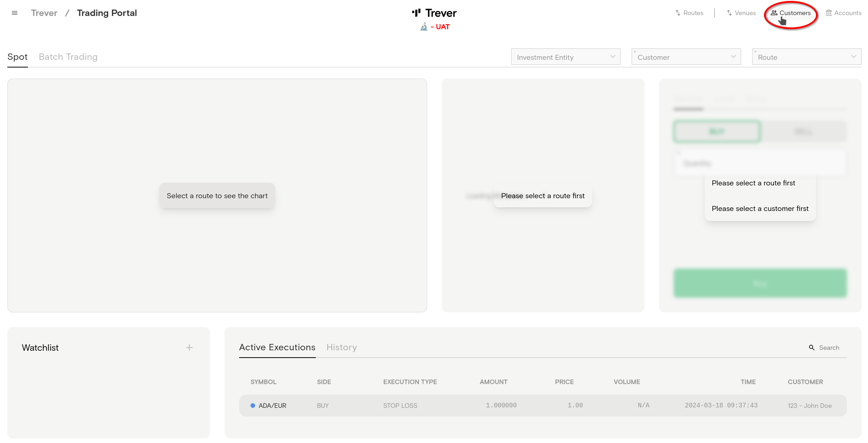
Task: Switch to the Batch Trading tab
Action: 68,57
